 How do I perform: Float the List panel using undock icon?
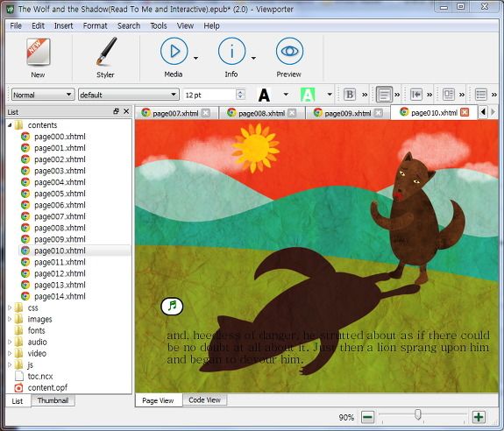116,111
